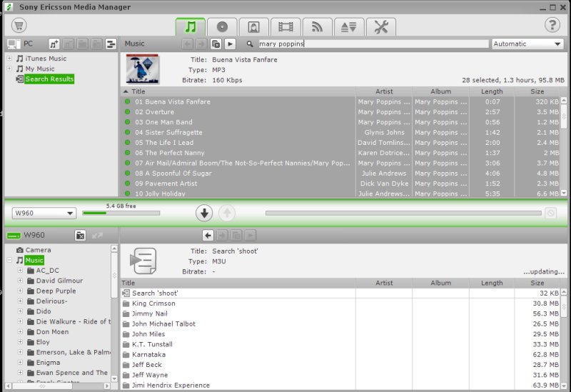
Task: Open the shopping cart store icon
Action: [19, 26]
